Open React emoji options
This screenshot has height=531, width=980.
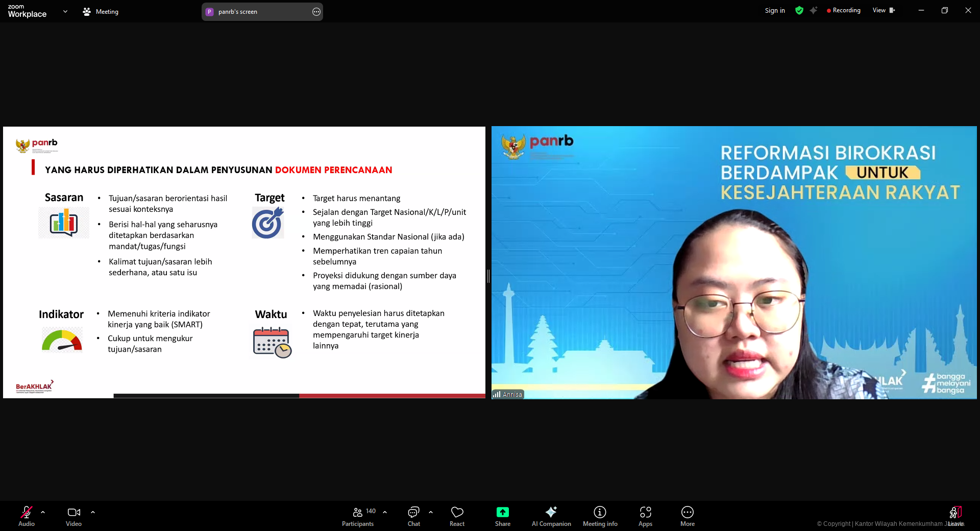point(457,515)
